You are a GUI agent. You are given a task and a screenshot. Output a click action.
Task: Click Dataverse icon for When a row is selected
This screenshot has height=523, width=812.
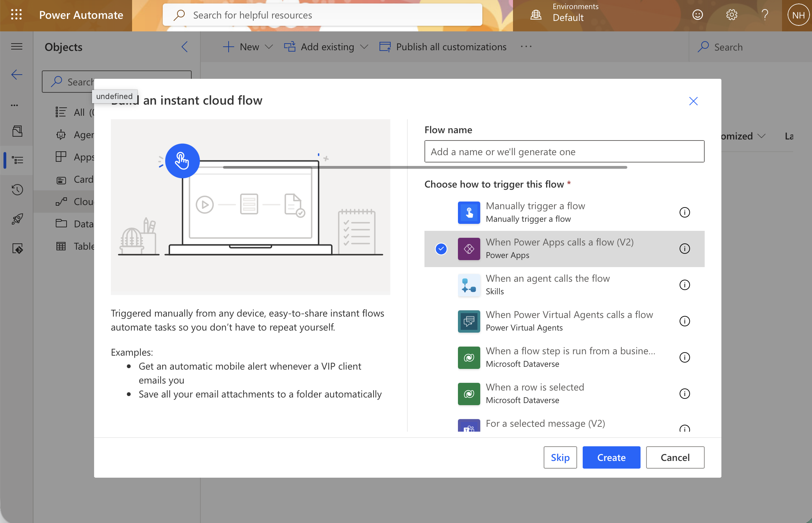coord(469,394)
